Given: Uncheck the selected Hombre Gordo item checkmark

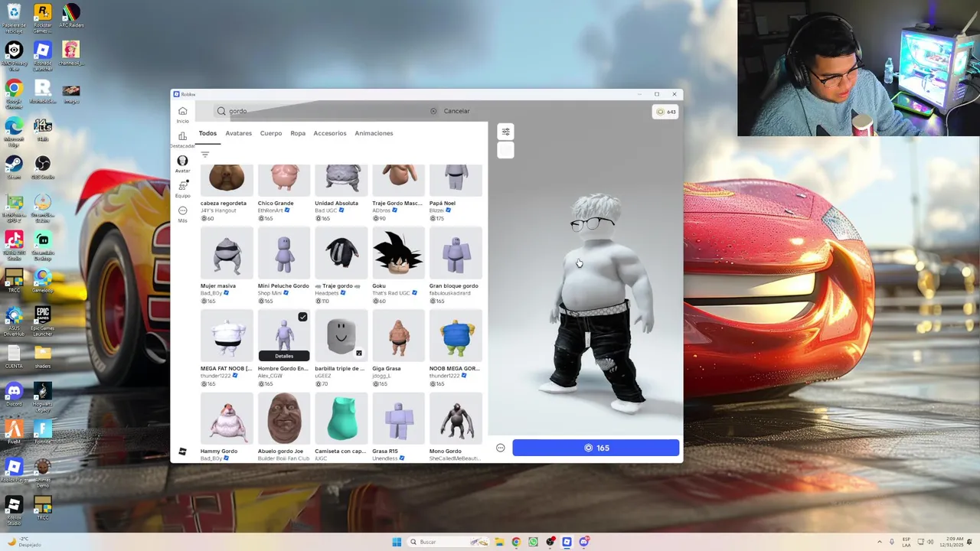Looking at the screenshot, I should [302, 317].
